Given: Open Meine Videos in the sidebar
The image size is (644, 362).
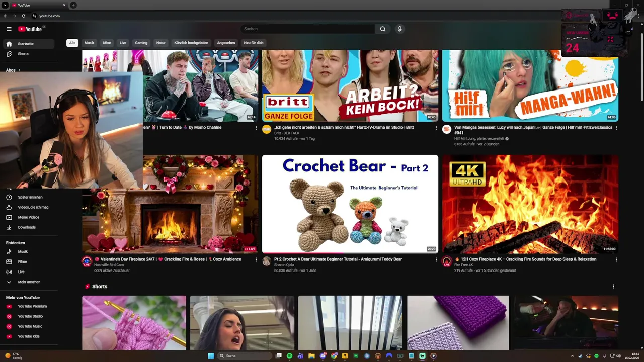Looking at the screenshot, I should pos(29,217).
